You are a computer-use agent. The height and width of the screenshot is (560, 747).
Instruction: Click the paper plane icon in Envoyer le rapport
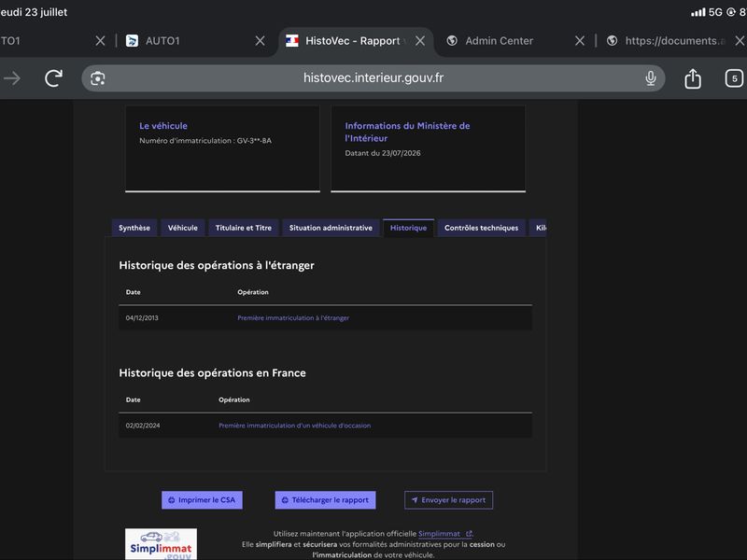click(x=415, y=500)
